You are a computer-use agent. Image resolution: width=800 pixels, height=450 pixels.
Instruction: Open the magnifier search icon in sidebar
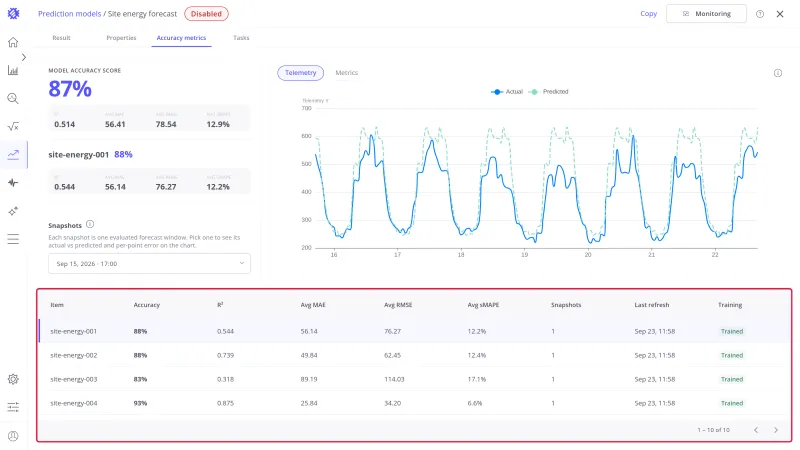click(13, 98)
